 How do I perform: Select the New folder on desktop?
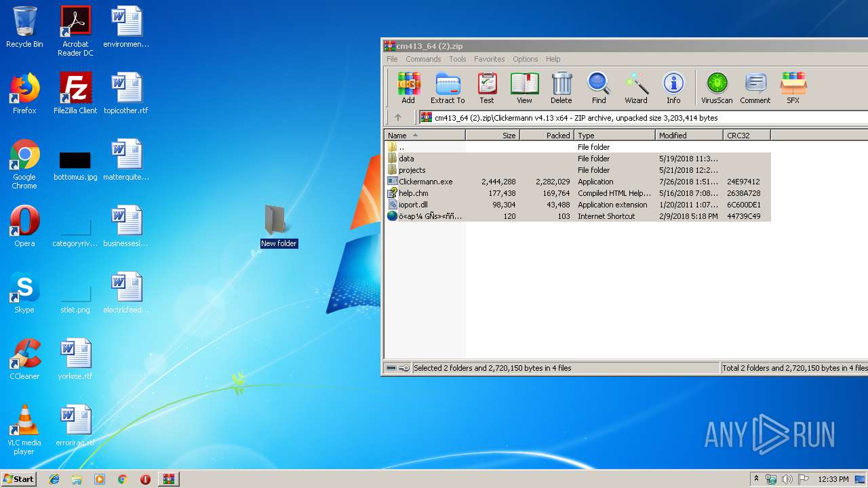279,226
